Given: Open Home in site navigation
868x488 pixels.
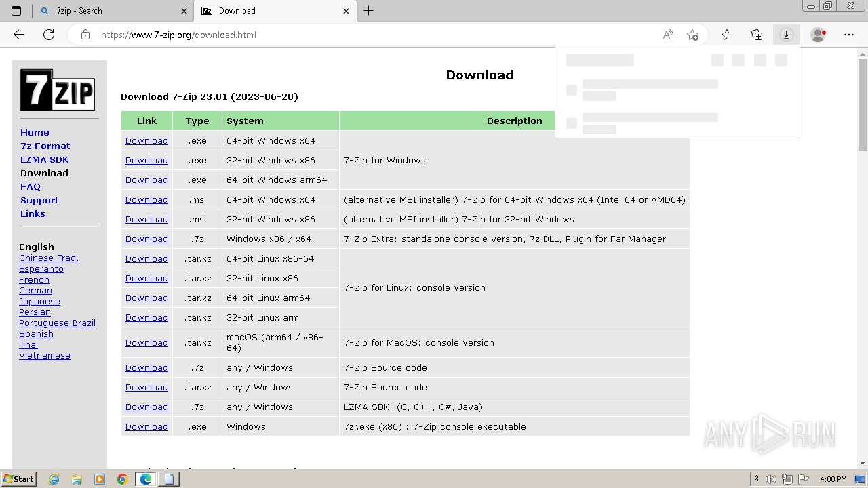Looking at the screenshot, I should [x=35, y=132].
